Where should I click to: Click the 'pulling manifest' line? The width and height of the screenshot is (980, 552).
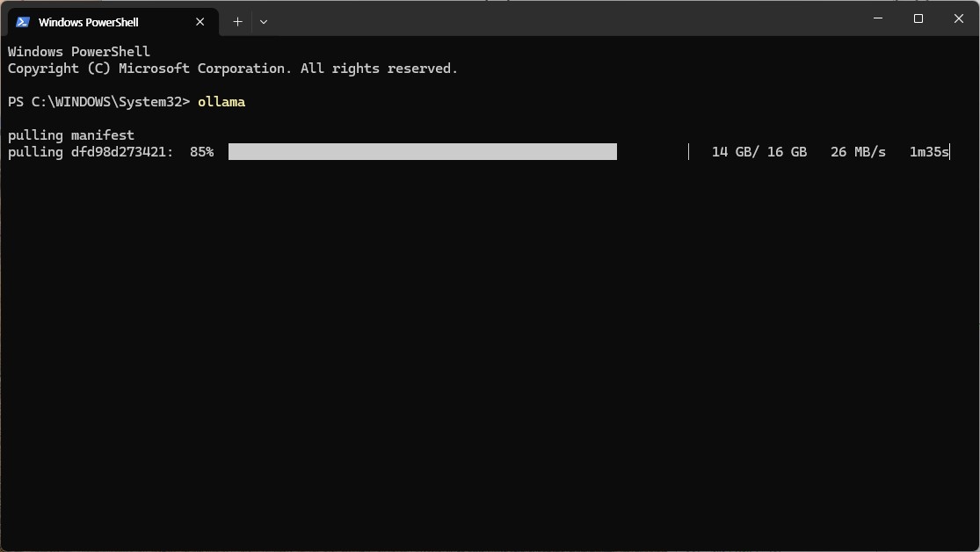click(71, 135)
